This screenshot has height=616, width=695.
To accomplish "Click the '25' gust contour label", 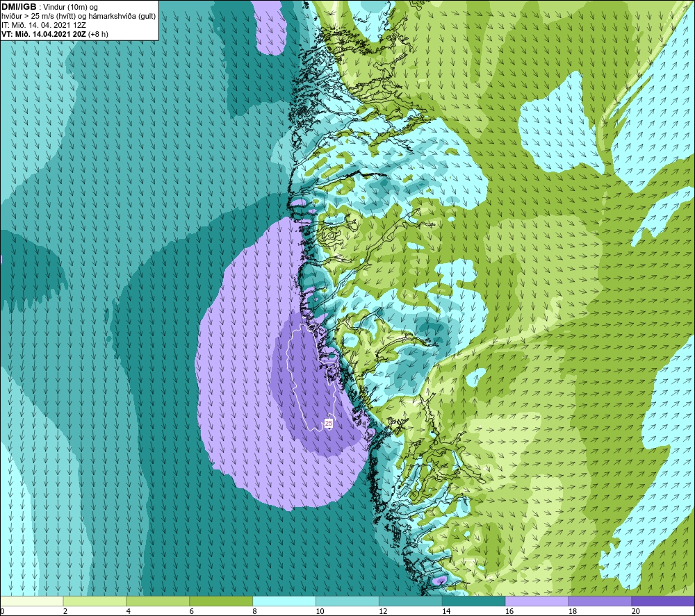I will [329, 424].
